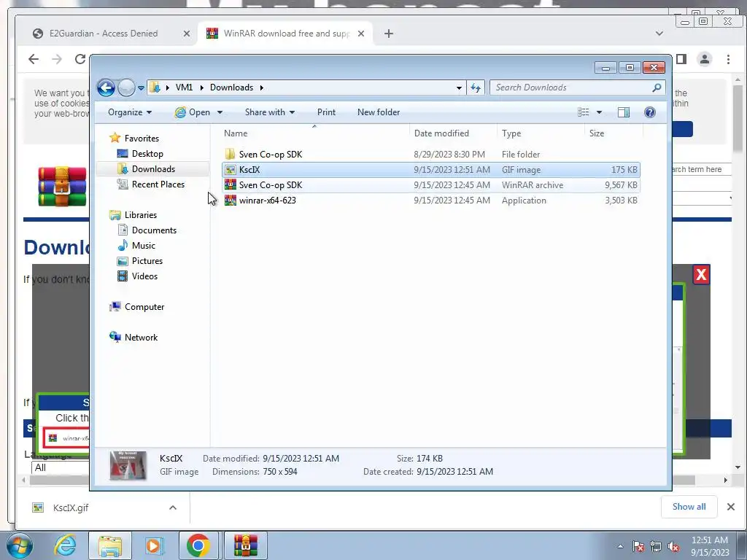Select the winrar-x64-623 application file
The width and height of the screenshot is (747, 560).
tap(431, 200)
